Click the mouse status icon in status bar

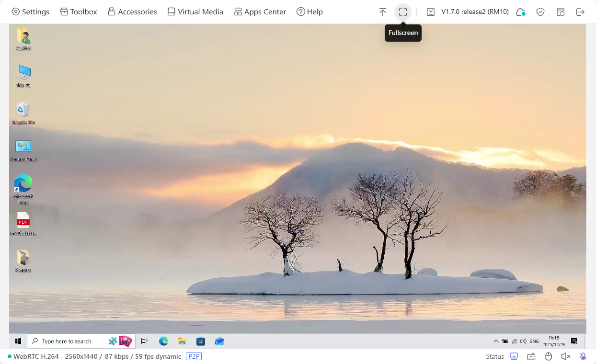click(548, 356)
